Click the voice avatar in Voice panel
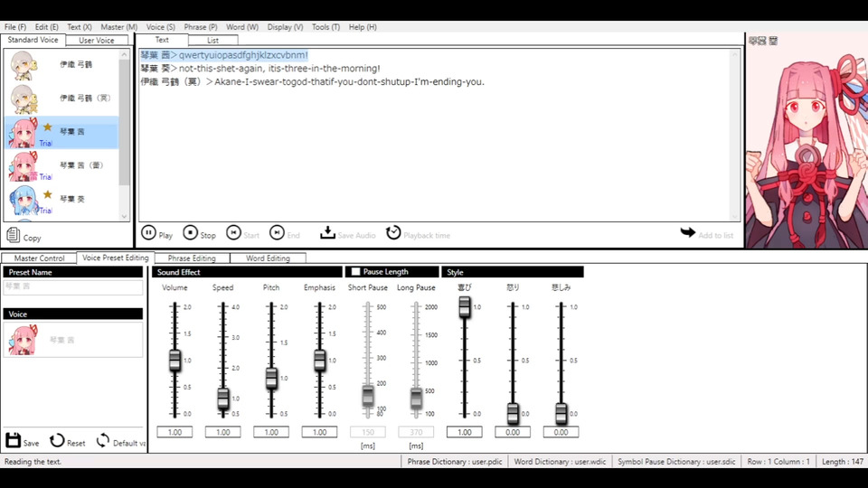This screenshot has width=868, height=488. click(24, 340)
